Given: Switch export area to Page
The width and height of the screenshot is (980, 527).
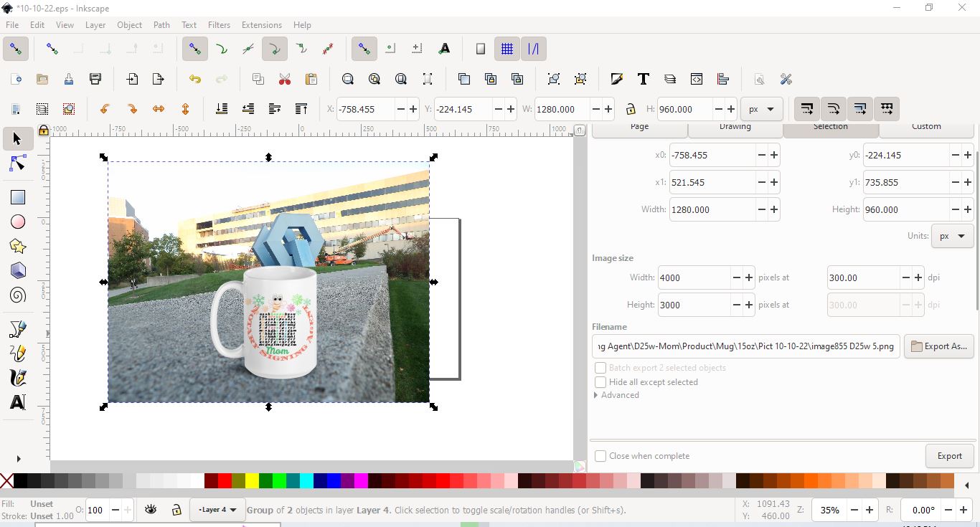Looking at the screenshot, I should [639, 128].
